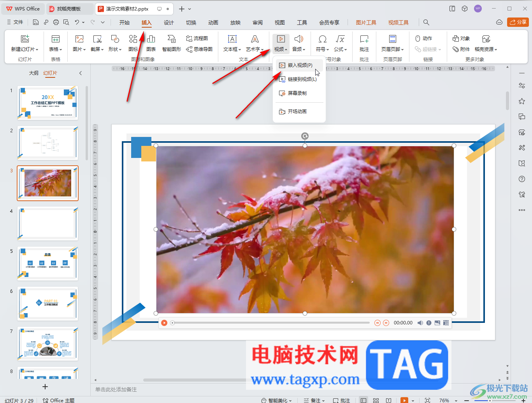Viewport: 532px width, 403px height.
Task: Click the zoom out minus button
Action: tap(467, 400)
